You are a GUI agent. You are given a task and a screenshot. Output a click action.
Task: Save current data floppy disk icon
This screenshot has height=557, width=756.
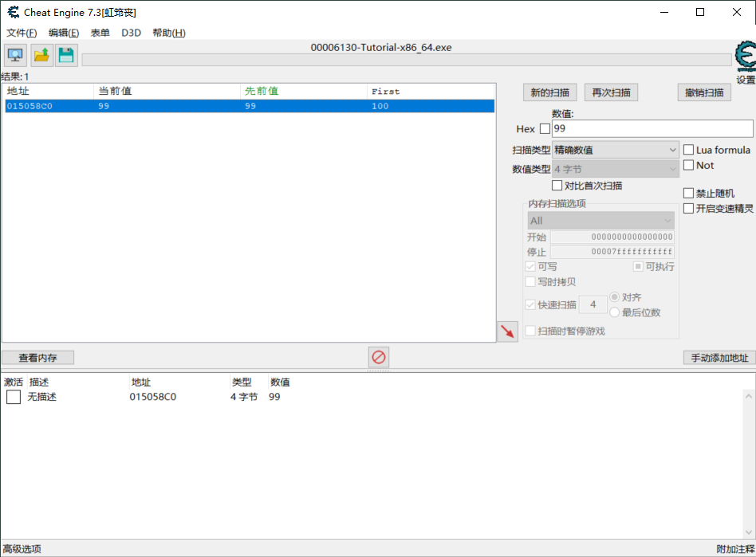[x=66, y=55]
